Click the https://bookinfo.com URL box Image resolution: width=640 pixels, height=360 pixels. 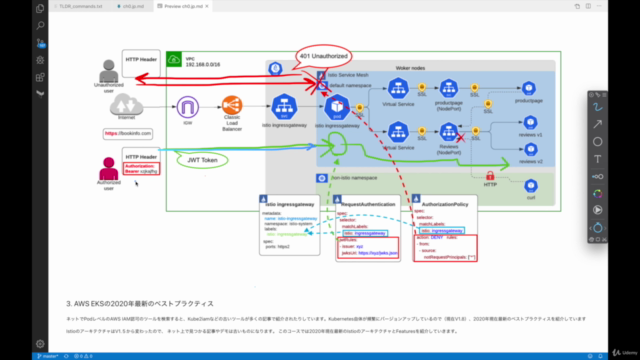(x=128, y=133)
